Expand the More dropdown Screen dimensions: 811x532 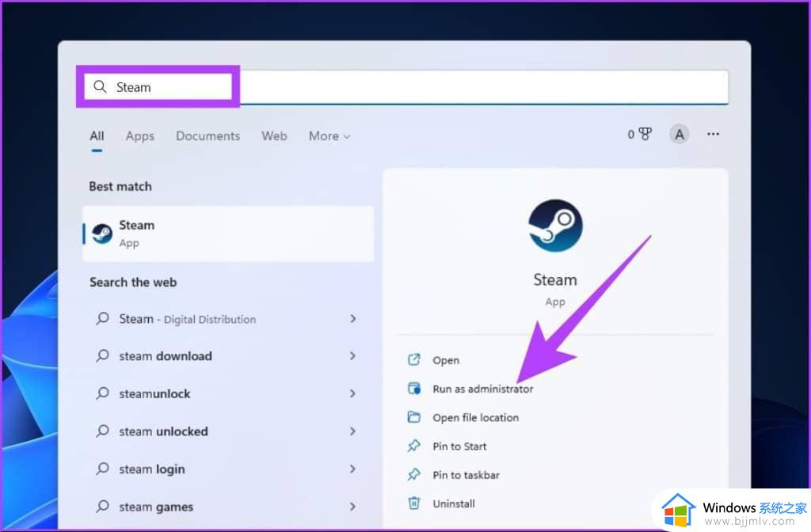(x=329, y=136)
